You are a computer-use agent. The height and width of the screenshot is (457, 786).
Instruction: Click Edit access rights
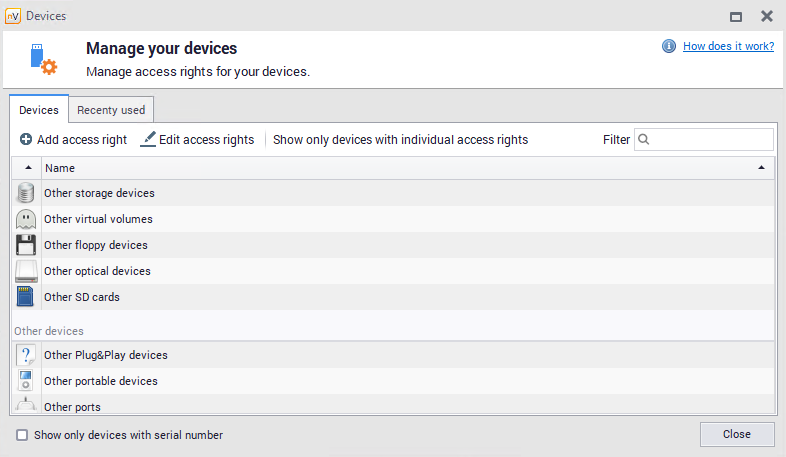coord(197,140)
